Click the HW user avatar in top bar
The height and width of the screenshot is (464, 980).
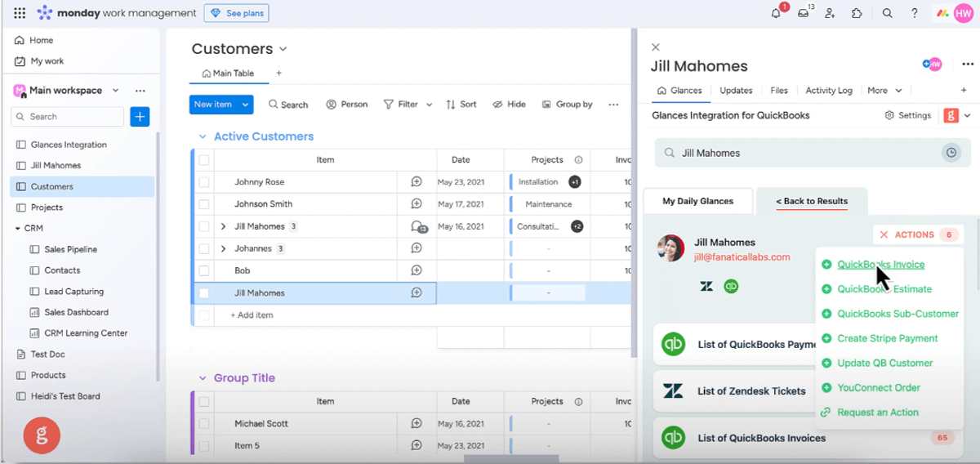[963, 13]
